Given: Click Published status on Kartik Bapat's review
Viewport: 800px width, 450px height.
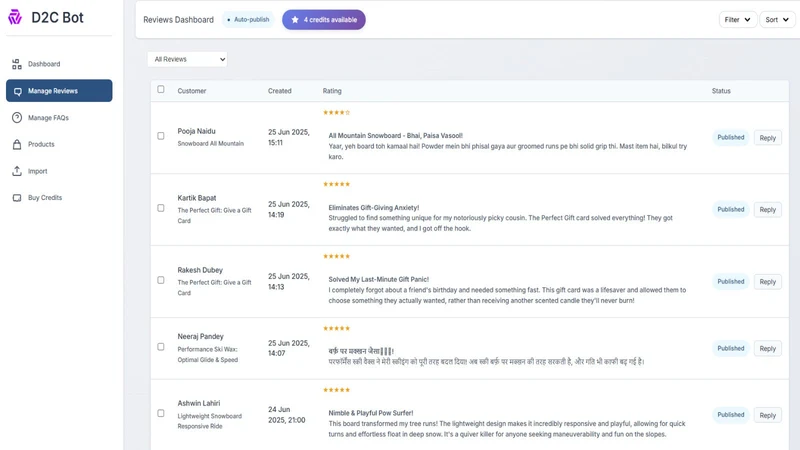Looking at the screenshot, I should (731, 209).
